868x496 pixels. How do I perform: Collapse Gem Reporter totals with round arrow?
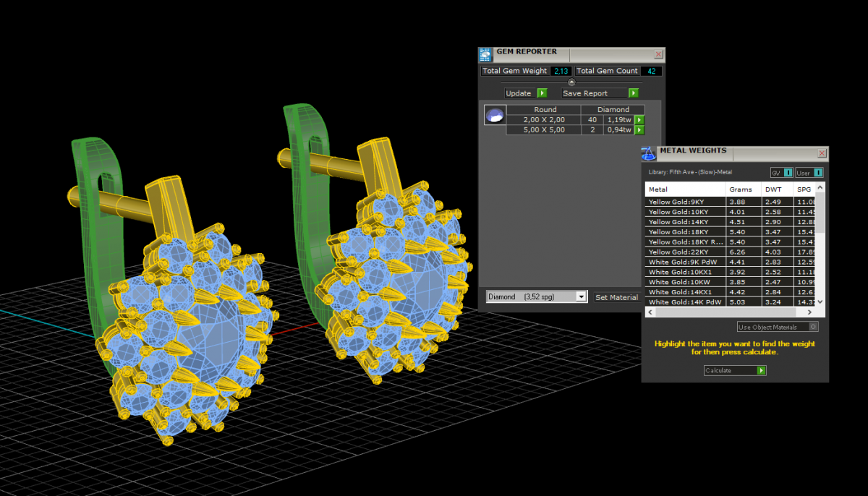point(571,82)
